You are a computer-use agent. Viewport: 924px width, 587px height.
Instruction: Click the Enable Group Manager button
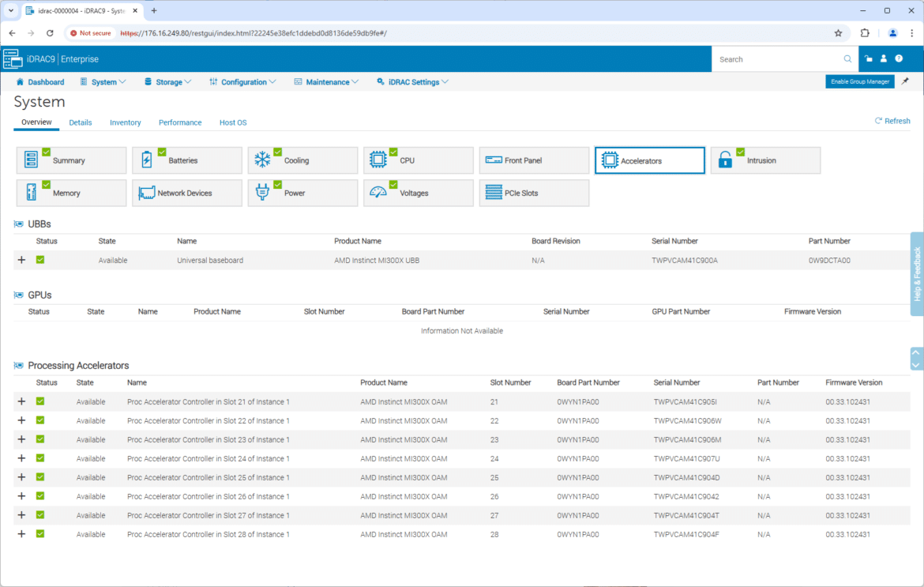point(859,81)
